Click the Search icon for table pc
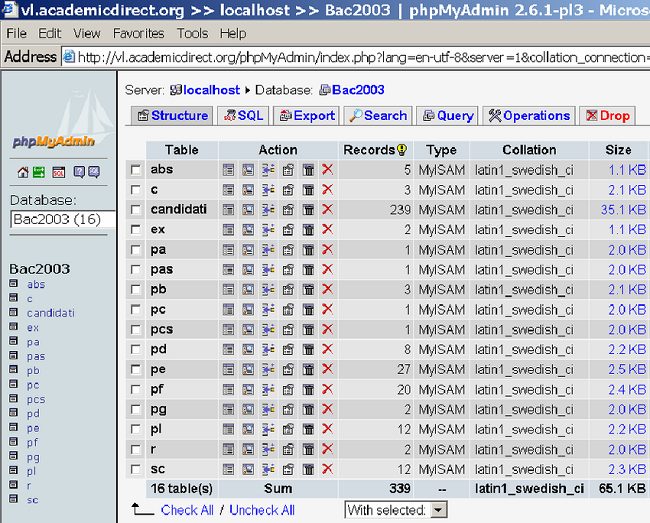 pyautogui.click(x=248, y=310)
